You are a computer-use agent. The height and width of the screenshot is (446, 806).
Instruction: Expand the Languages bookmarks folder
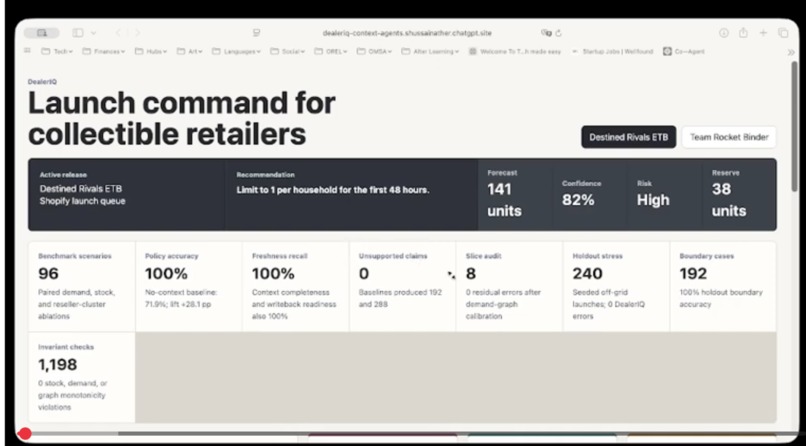click(236, 51)
